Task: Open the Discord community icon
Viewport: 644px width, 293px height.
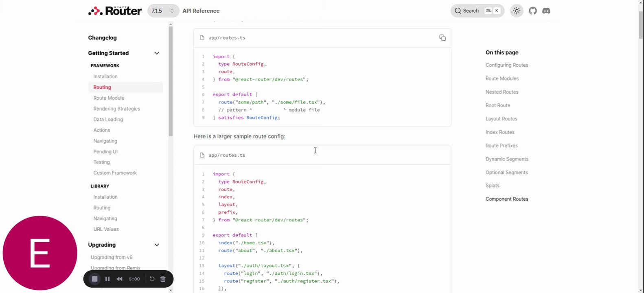Action: (546, 11)
